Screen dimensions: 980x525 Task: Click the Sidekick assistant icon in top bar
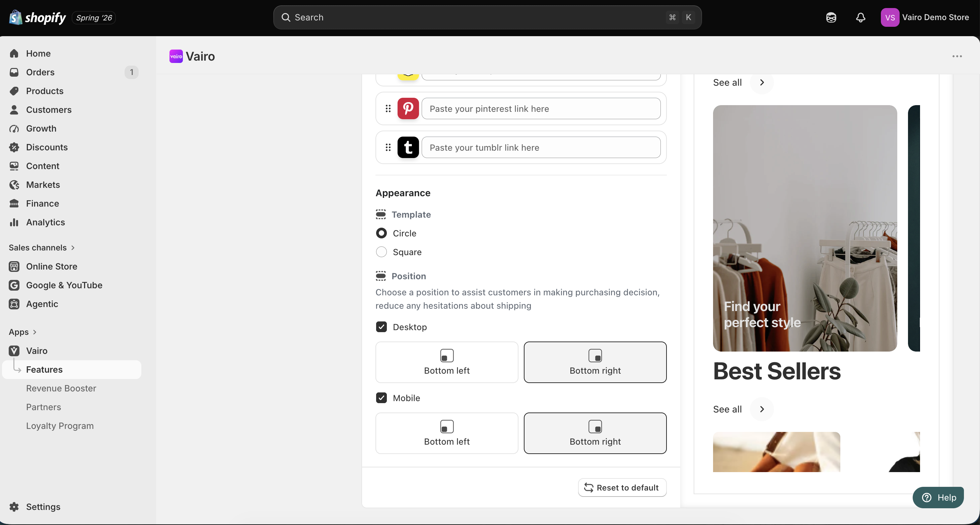(831, 17)
